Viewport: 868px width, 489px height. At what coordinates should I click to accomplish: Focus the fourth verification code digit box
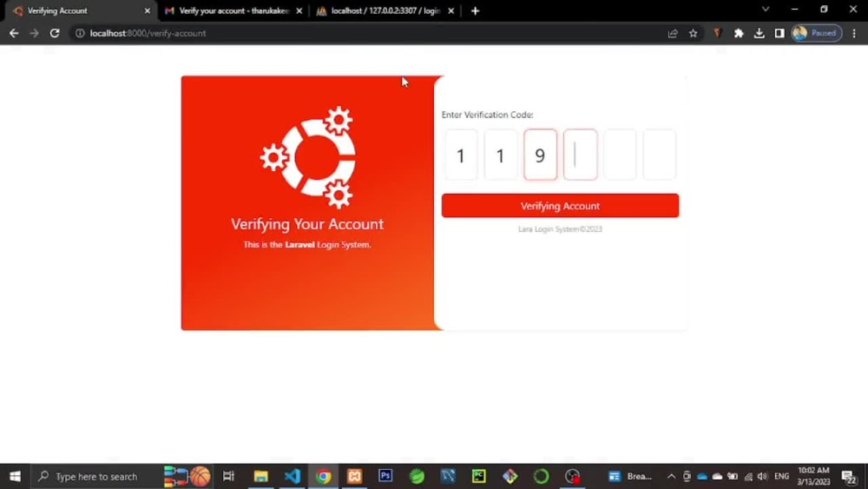[580, 155]
